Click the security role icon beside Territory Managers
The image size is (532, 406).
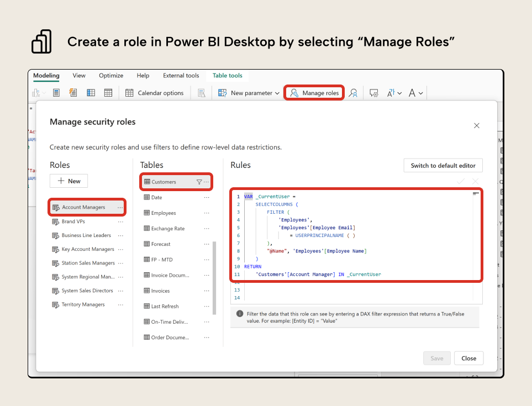coord(56,304)
